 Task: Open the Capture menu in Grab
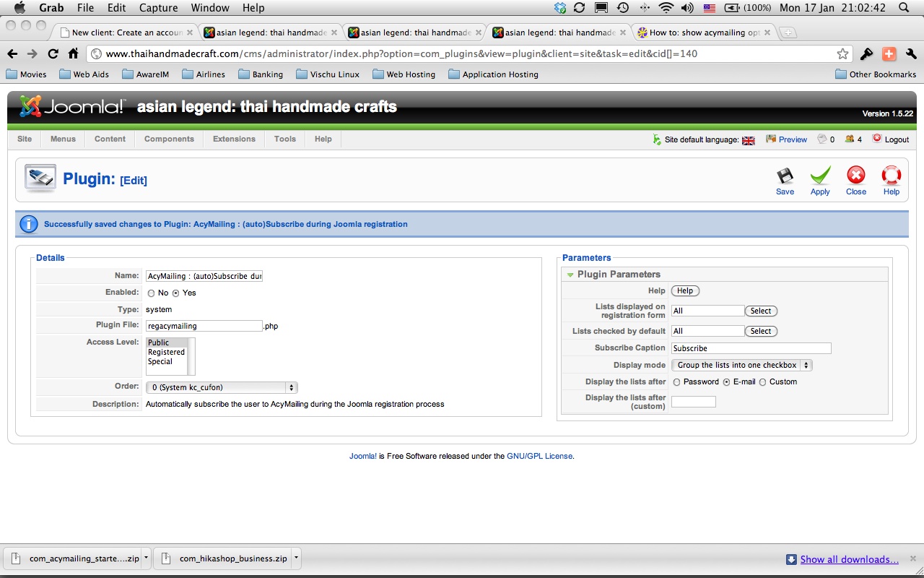[x=158, y=8]
